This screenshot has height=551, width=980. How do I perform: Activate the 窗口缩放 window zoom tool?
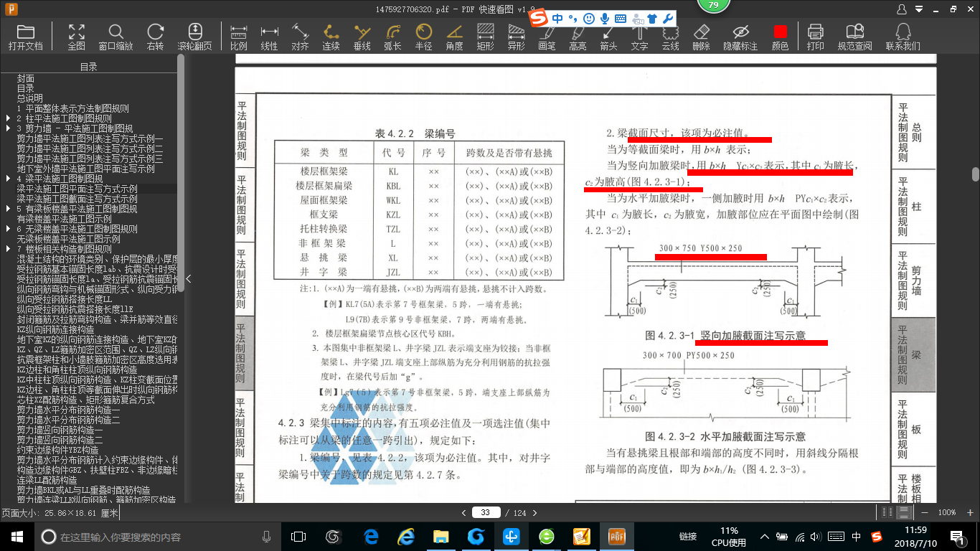pos(116,37)
